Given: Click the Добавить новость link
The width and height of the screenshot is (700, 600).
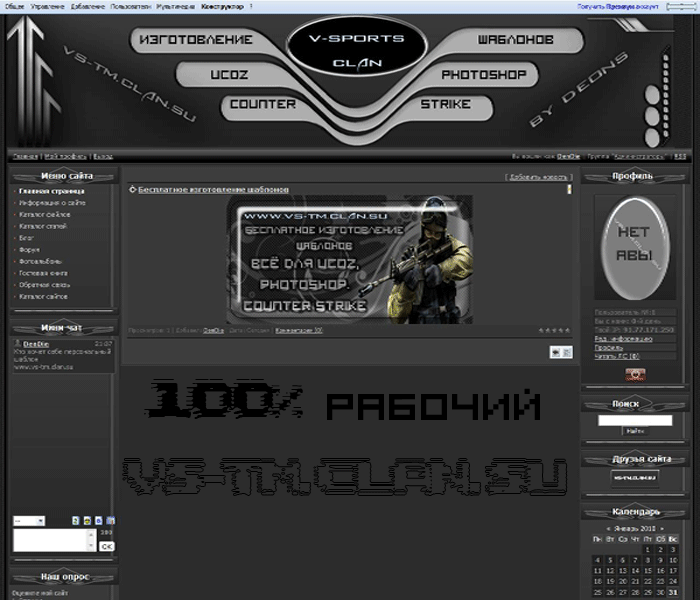Looking at the screenshot, I should [x=538, y=177].
